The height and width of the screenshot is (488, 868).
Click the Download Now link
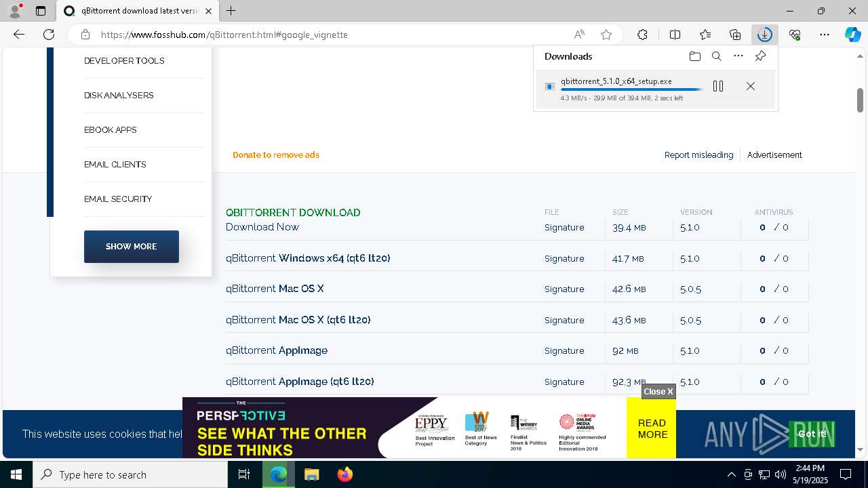point(262,227)
